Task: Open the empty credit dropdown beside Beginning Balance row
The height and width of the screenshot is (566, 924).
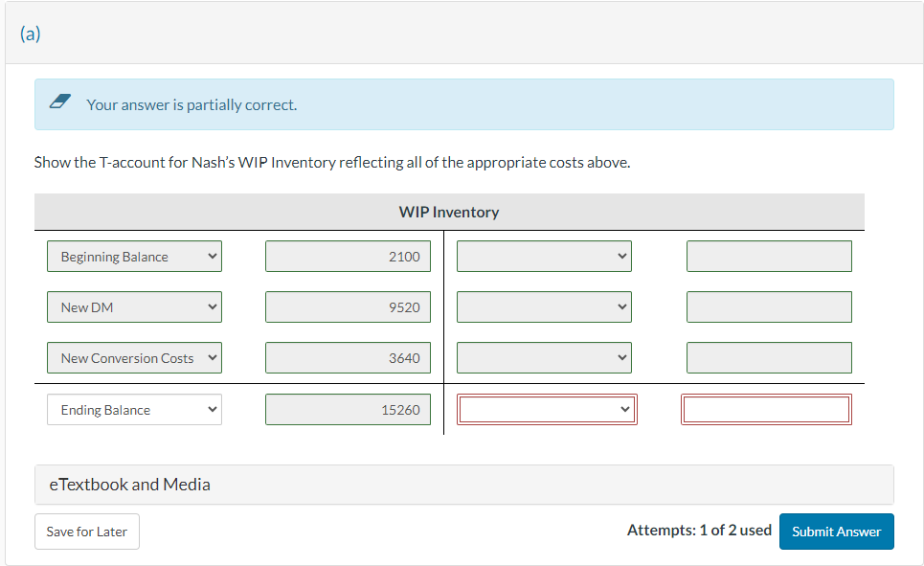Action: pos(544,257)
